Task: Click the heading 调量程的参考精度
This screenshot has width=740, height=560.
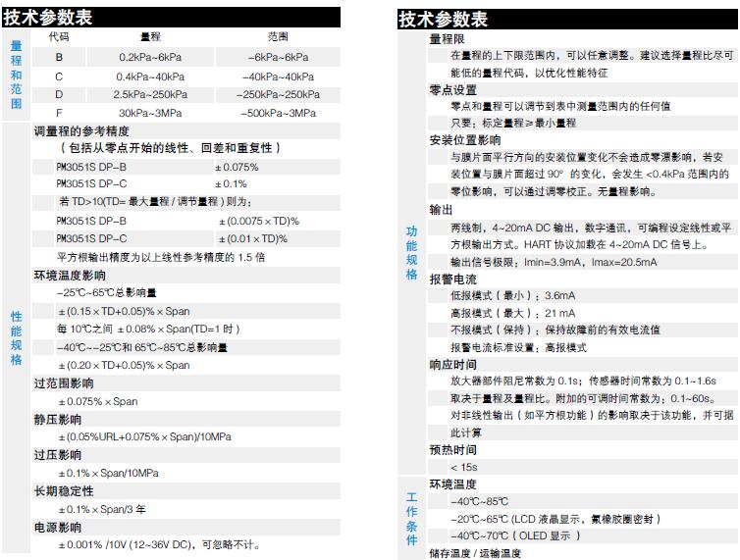Action: tap(81, 131)
